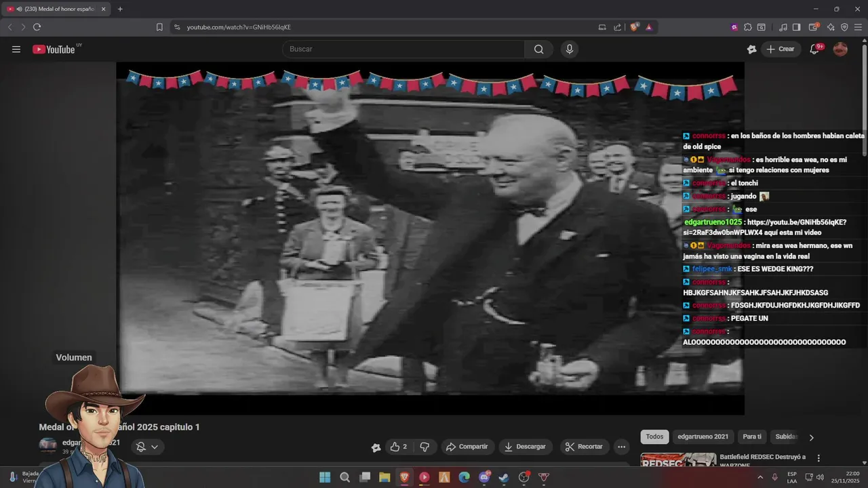Image resolution: width=868 pixels, height=488 pixels.
Task: Open the browser extensions puzzle icon
Action: pos(748,27)
